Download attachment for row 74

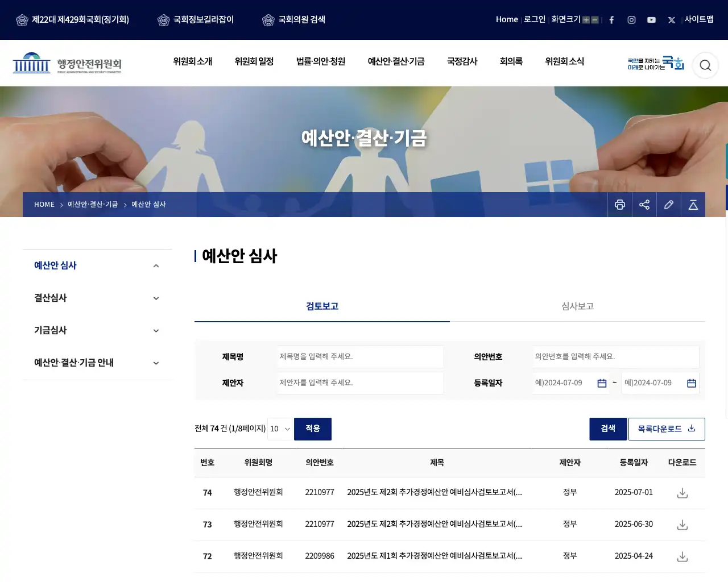coord(682,493)
